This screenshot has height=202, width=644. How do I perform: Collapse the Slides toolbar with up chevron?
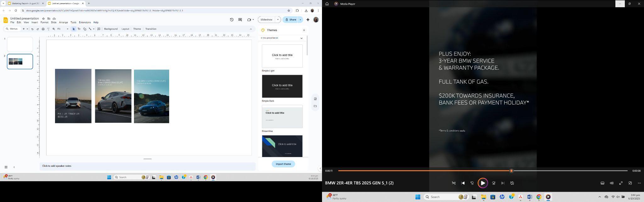coord(251,29)
